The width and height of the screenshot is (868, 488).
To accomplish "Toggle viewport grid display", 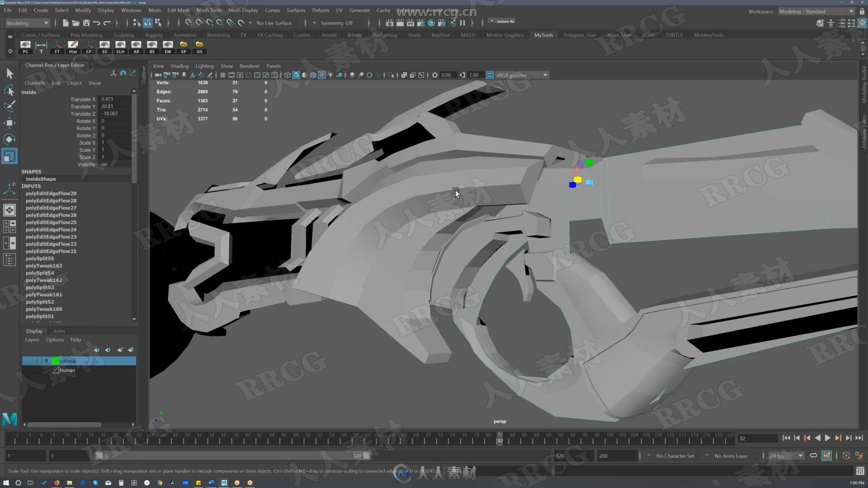I will coord(223,75).
